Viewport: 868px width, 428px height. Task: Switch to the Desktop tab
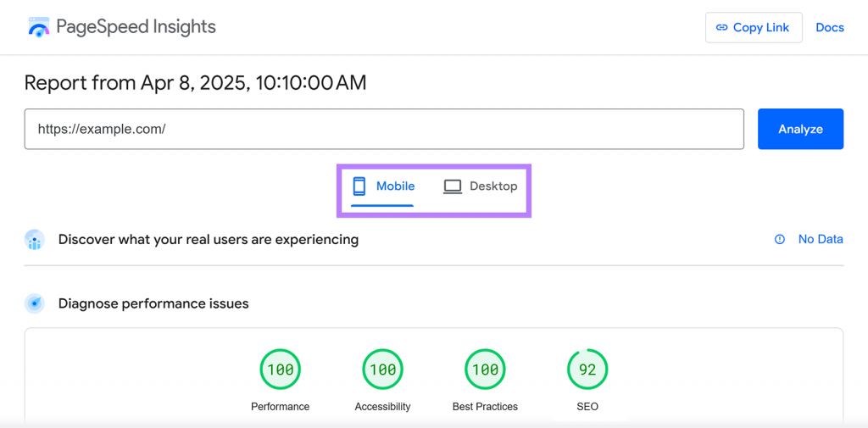click(x=480, y=186)
